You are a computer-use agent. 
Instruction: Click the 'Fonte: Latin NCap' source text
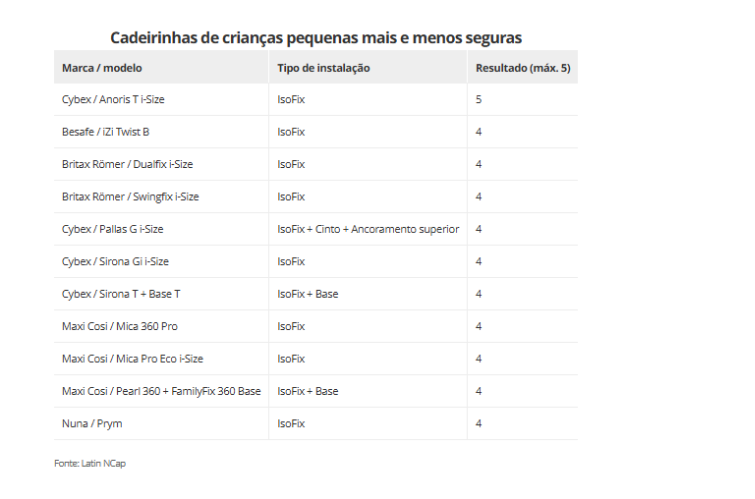tap(90, 464)
